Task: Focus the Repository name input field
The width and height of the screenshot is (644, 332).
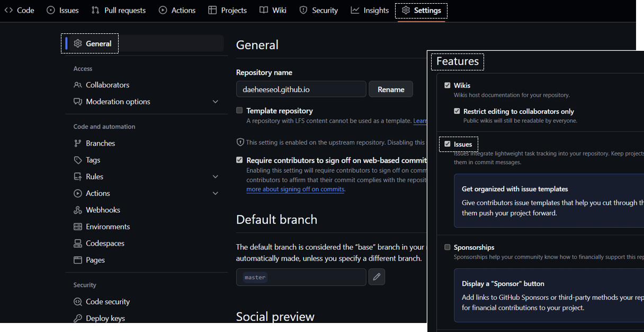Action: [x=301, y=89]
